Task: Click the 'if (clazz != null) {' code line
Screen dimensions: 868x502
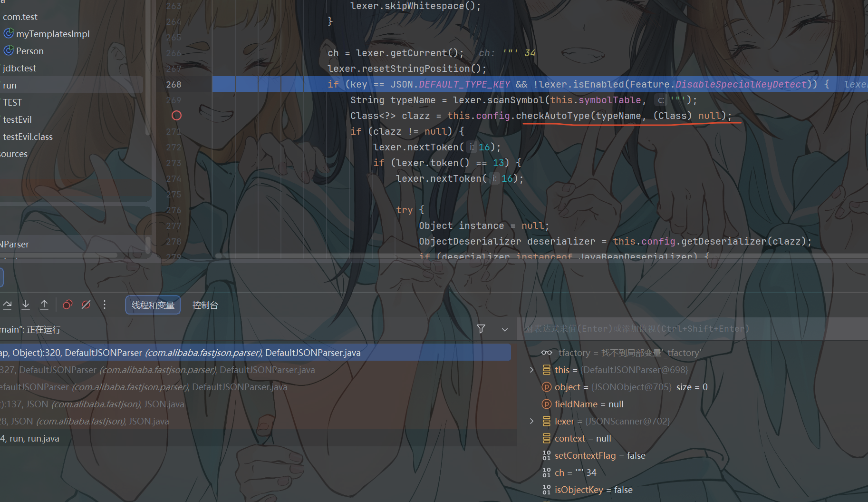Action: [407, 131]
